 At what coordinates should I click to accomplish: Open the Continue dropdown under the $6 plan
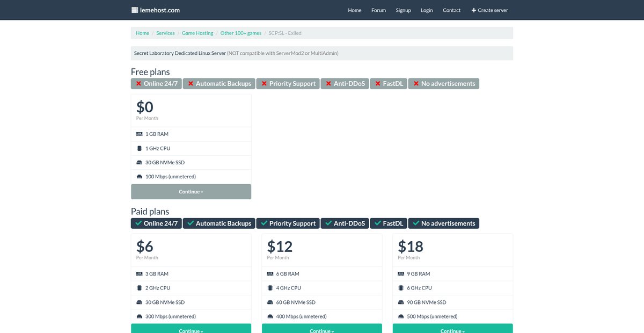[x=191, y=328]
